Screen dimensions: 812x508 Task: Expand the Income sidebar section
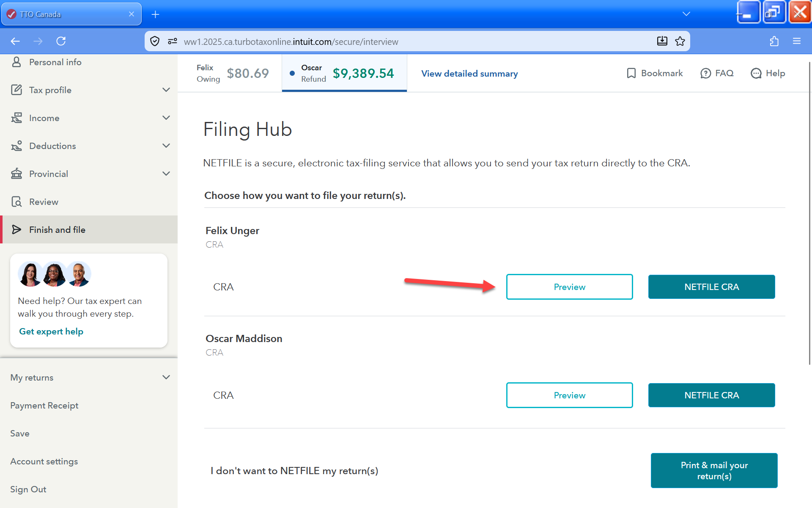click(x=166, y=118)
